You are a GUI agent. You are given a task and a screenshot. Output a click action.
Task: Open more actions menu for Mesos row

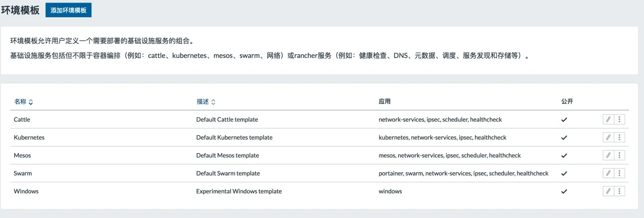click(620, 155)
